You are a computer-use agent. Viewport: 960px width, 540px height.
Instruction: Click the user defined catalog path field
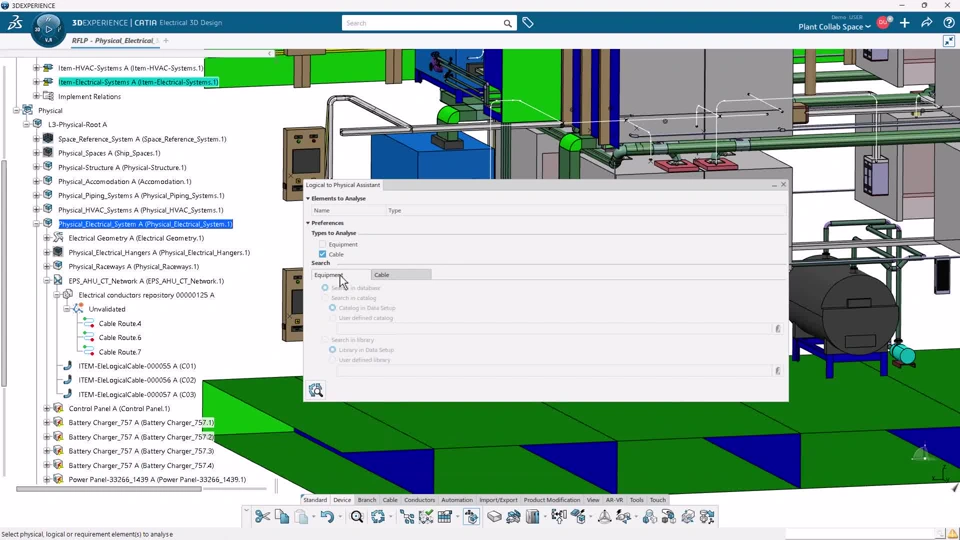(554, 329)
